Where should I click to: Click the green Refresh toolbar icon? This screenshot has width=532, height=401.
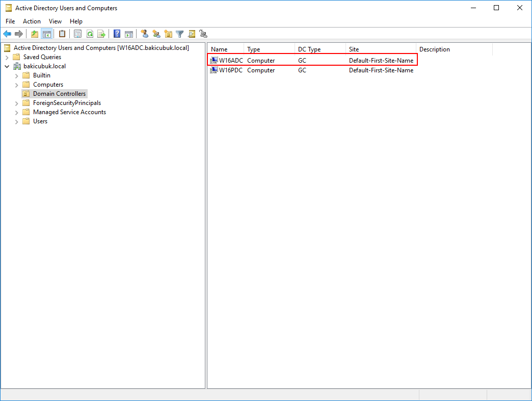tap(90, 34)
